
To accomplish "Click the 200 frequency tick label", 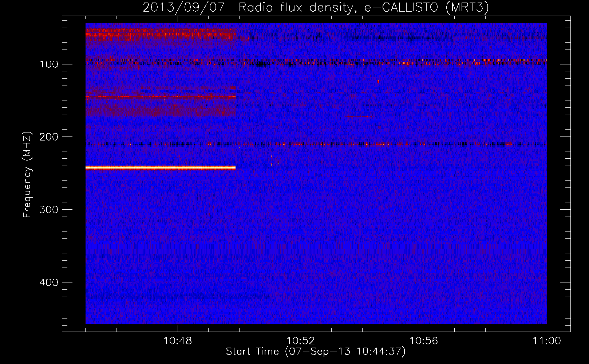I will pyautogui.click(x=48, y=137).
